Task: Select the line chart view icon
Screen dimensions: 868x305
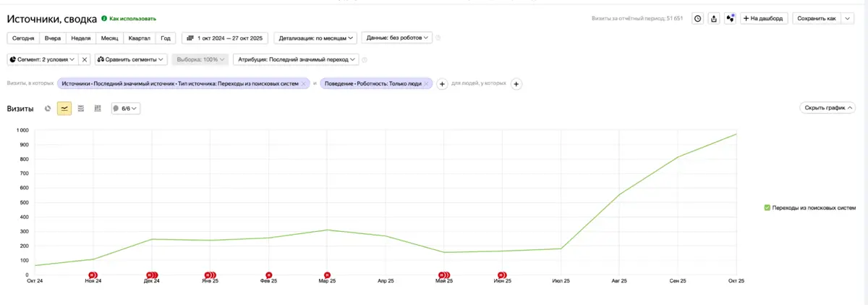Action: [64, 109]
